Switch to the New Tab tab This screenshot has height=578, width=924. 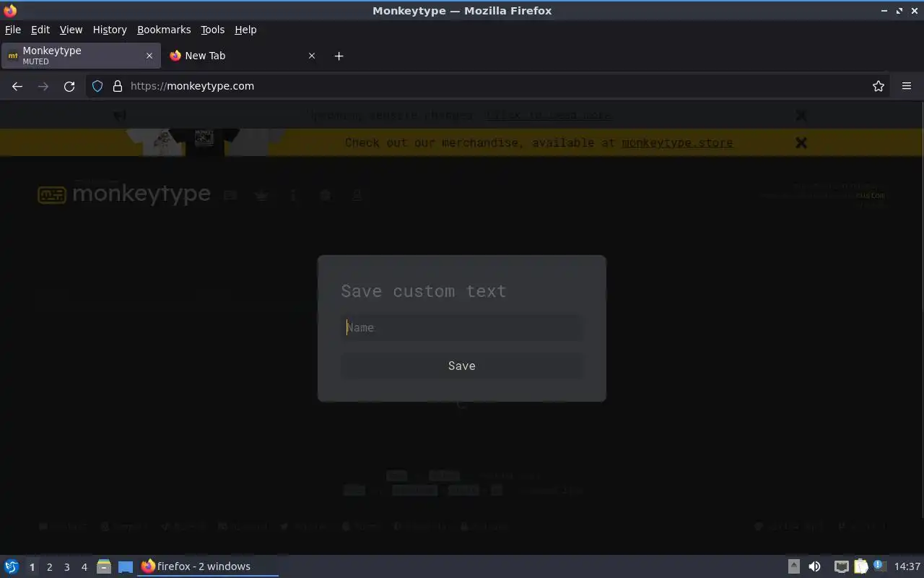[242, 56]
